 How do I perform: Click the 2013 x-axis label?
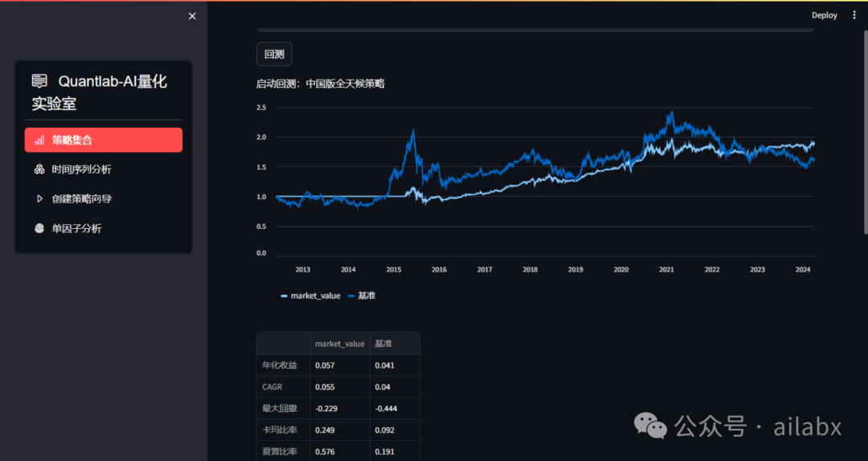pyautogui.click(x=303, y=270)
